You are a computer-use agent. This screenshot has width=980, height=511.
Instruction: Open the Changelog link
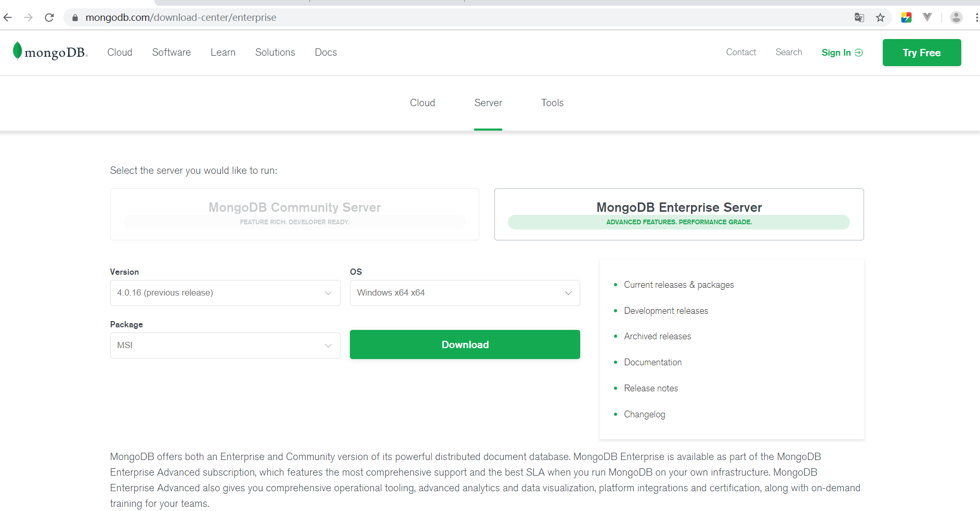tap(645, 414)
